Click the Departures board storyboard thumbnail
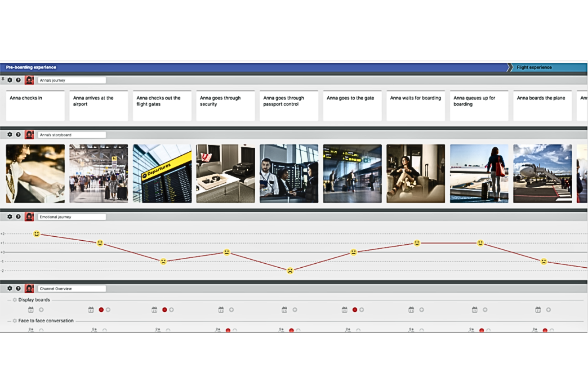The width and height of the screenshot is (588, 392). (162, 173)
